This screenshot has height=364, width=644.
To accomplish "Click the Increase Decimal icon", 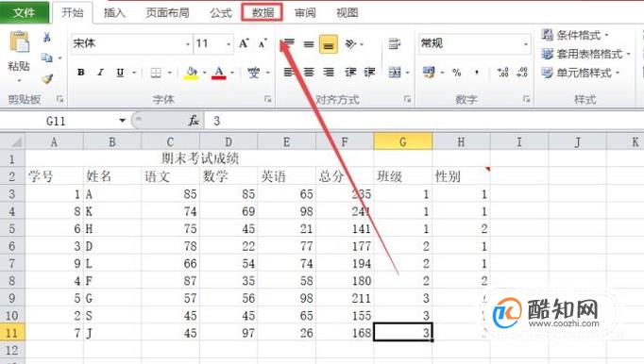I will click(502, 73).
